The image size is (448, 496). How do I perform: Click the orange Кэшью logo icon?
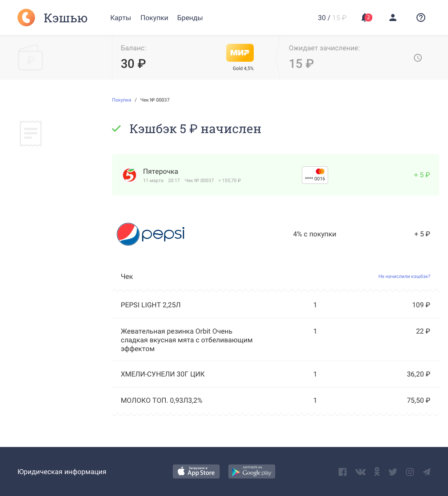tap(26, 18)
